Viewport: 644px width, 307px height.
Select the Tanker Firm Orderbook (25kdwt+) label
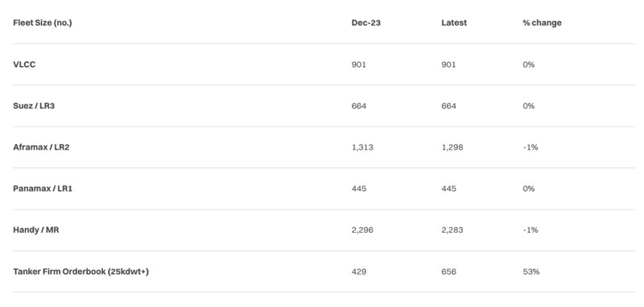point(81,272)
